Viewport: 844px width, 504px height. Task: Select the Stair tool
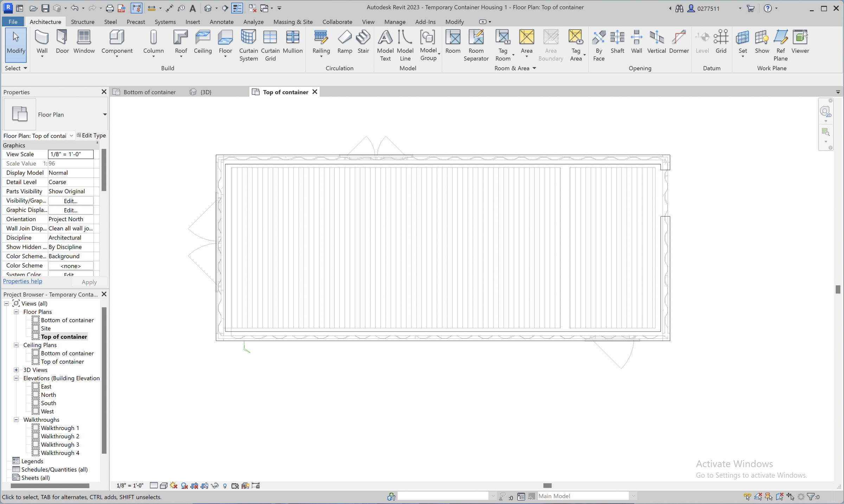tap(363, 42)
